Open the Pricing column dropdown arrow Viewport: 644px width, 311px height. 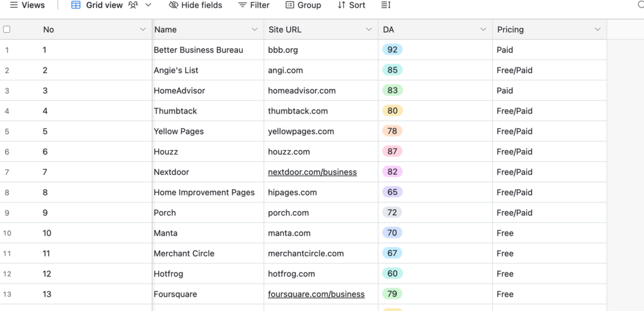[597, 29]
